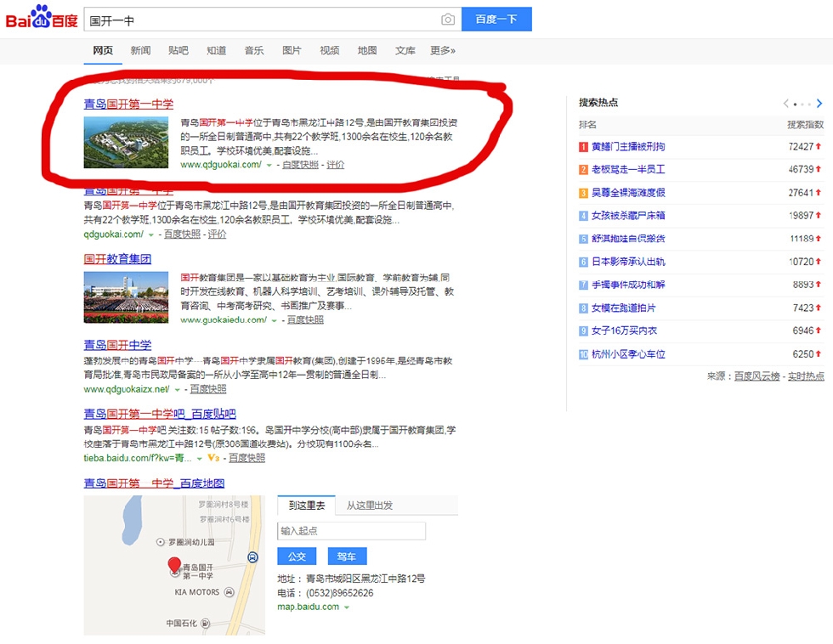Image resolution: width=833 pixels, height=644 pixels.
Task: Open 百度快照 of second qdguokai.com result
Action: pos(182,234)
